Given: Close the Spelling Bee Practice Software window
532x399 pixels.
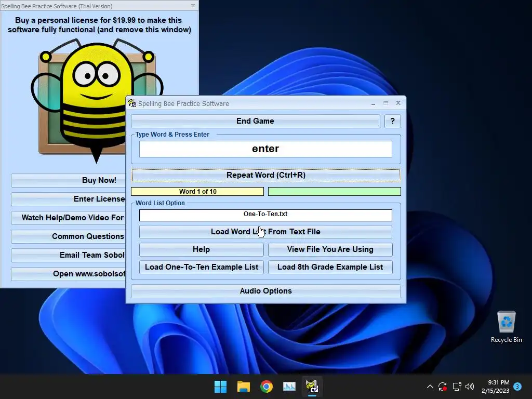Looking at the screenshot, I should point(398,103).
